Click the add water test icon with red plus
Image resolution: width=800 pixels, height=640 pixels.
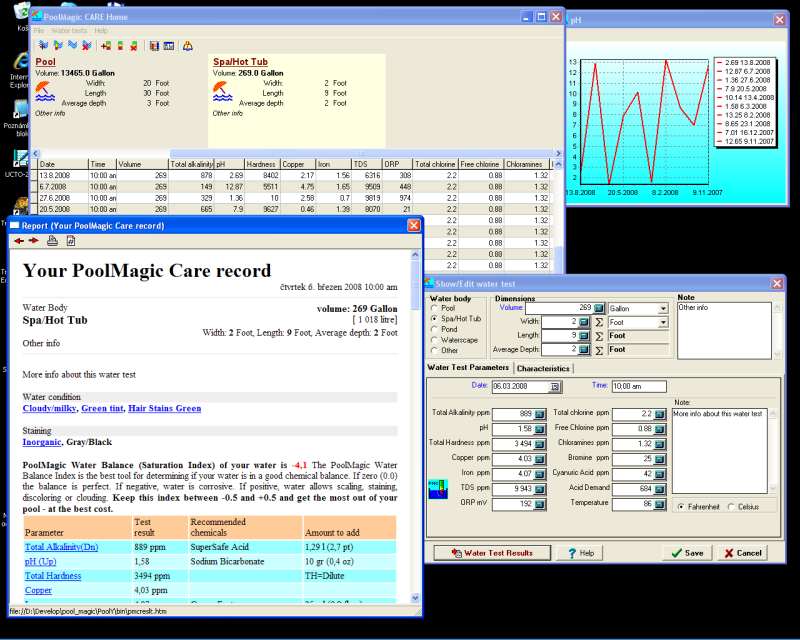106,46
